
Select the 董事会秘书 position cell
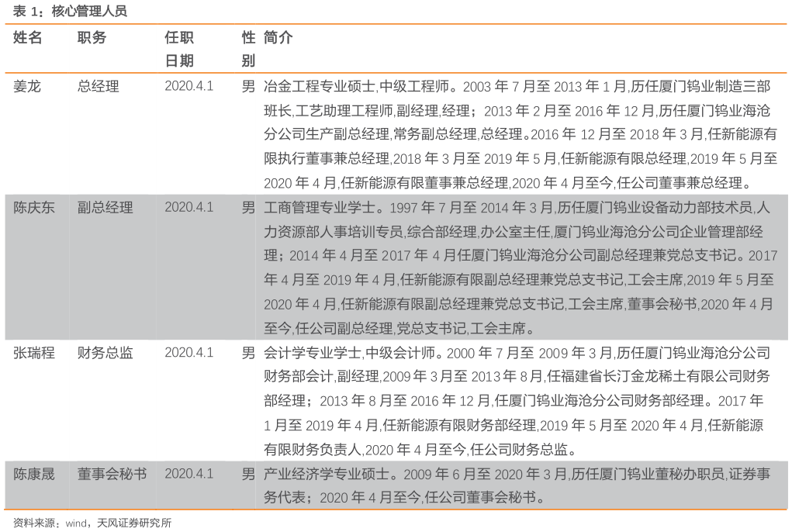[112, 473]
